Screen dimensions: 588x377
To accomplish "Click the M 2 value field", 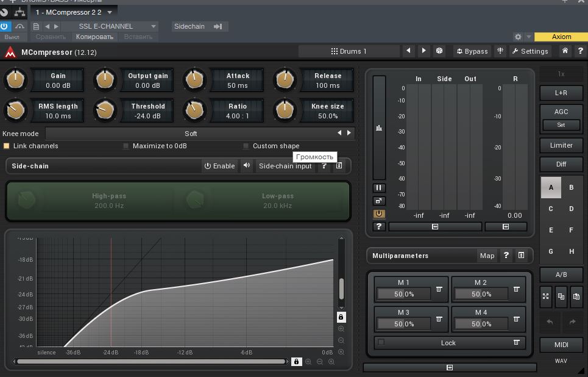I will click(x=481, y=294).
